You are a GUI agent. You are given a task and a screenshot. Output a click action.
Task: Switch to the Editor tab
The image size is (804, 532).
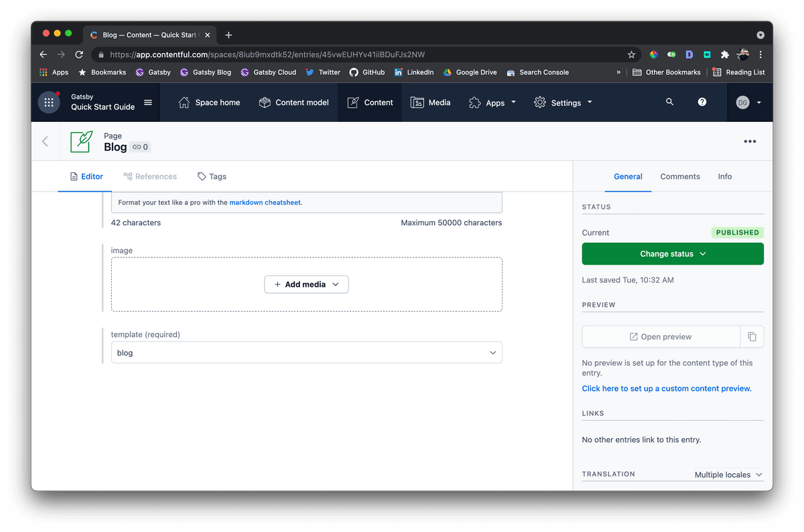pyautogui.click(x=86, y=176)
